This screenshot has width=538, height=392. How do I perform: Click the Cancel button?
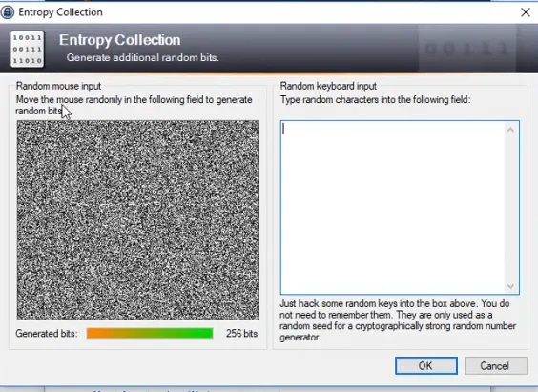(495, 365)
